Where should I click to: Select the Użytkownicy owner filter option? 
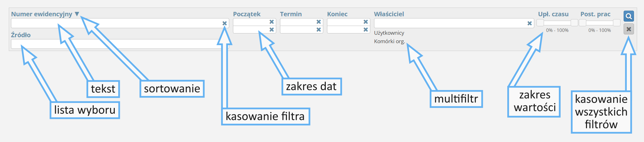coord(389,33)
